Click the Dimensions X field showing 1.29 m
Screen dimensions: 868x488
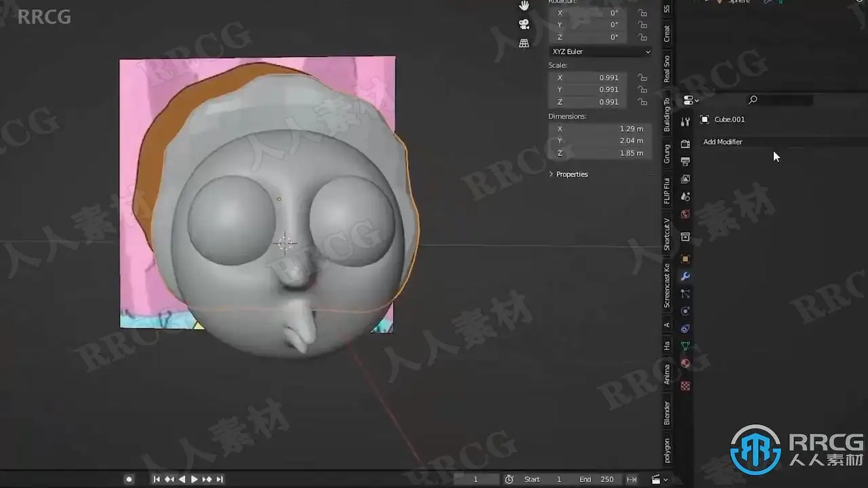600,129
